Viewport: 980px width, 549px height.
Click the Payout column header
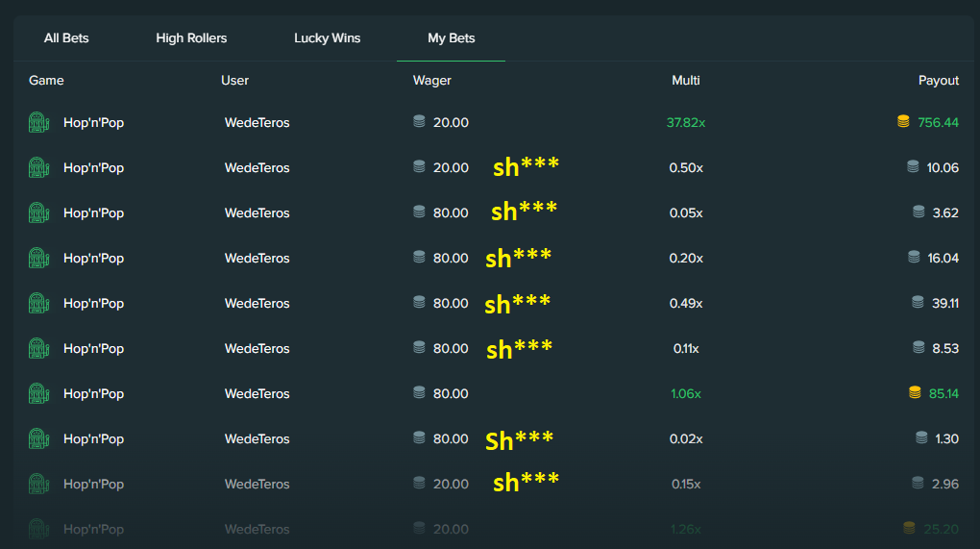(x=938, y=80)
